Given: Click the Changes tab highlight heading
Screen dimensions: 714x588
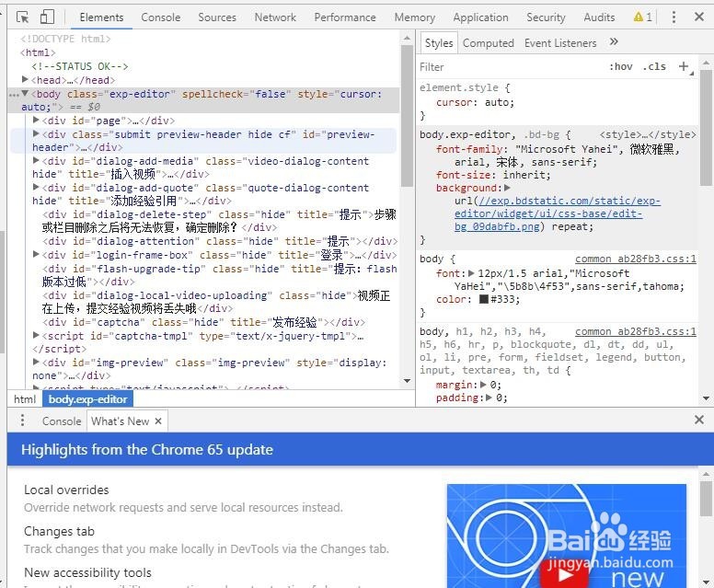Looking at the screenshot, I should (59, 531).
